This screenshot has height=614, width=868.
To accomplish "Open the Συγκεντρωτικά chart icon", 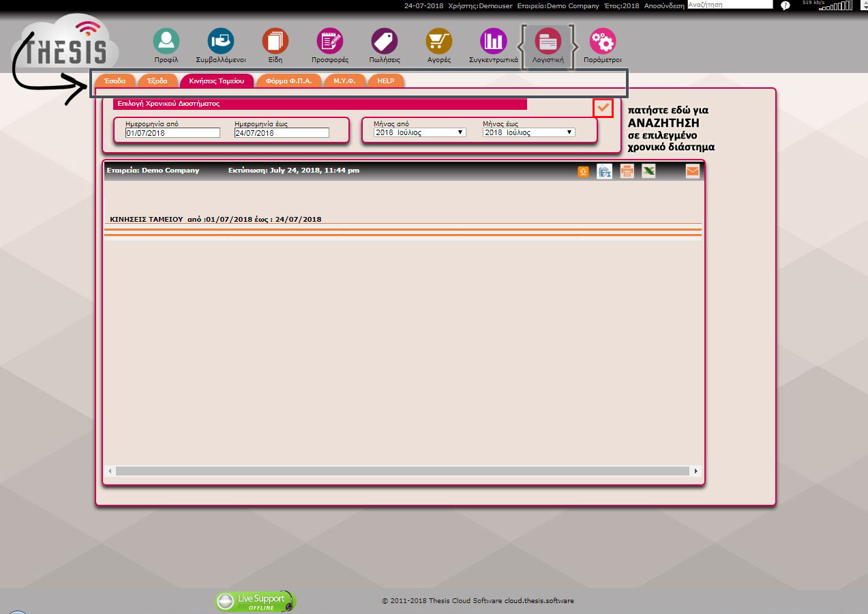I will 493,42.
